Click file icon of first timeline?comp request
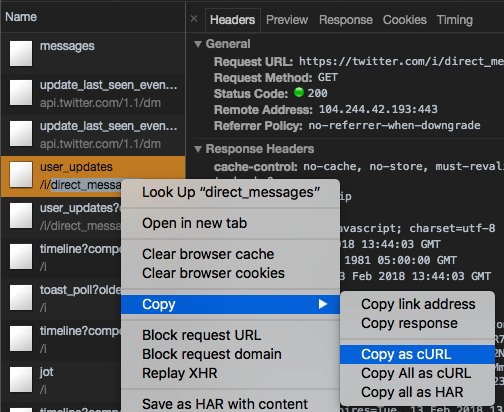The image size is (504, 412). [21, 256]
